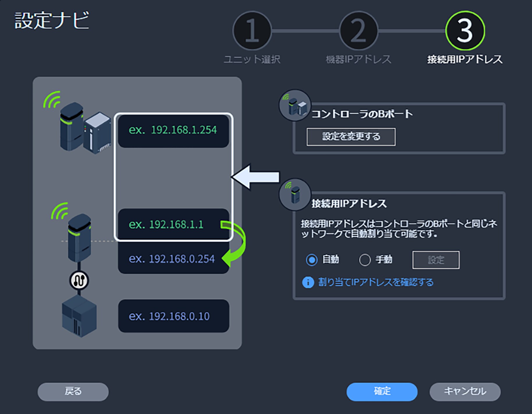Click the blue info icon
Image resolution: width=532 pixels, height=414 pixels.
coord(308,282)
